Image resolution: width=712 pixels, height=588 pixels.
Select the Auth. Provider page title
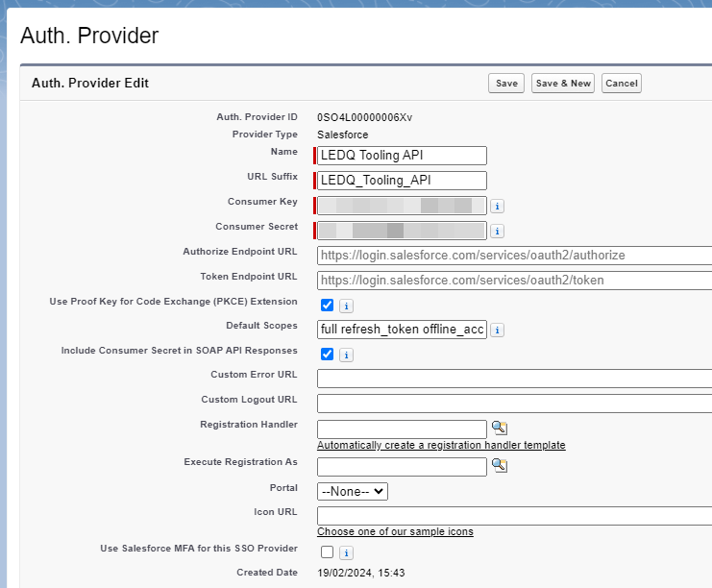pyautogui.click(x=89, y=36)
